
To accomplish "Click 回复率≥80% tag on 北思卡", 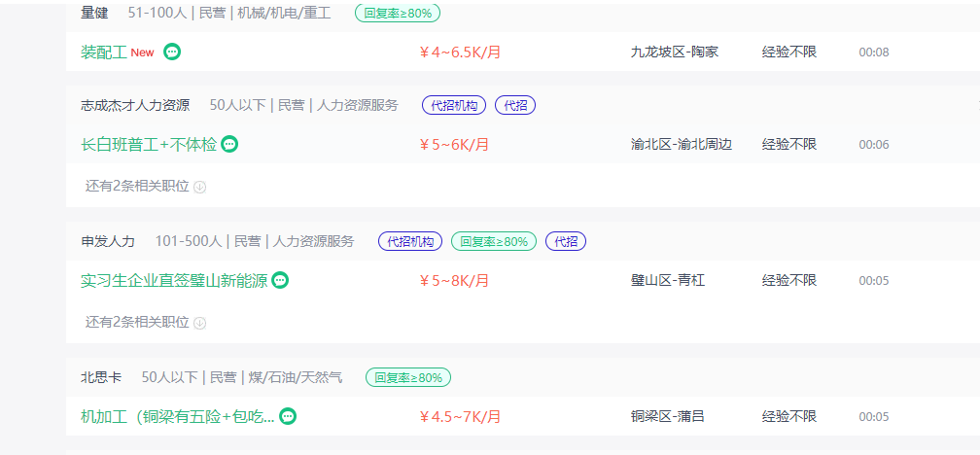I will click(x=408, y=377).
